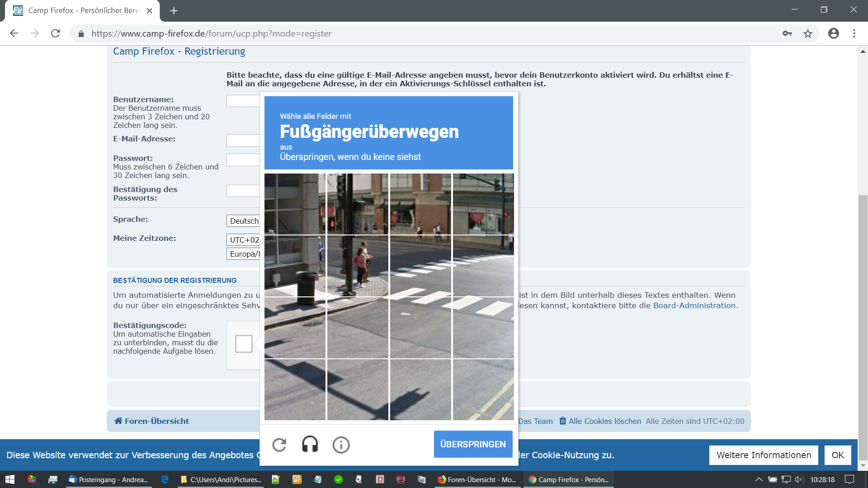Open the Windows Start menu
This screenshot has width=868, height=488.
point(10,479)
